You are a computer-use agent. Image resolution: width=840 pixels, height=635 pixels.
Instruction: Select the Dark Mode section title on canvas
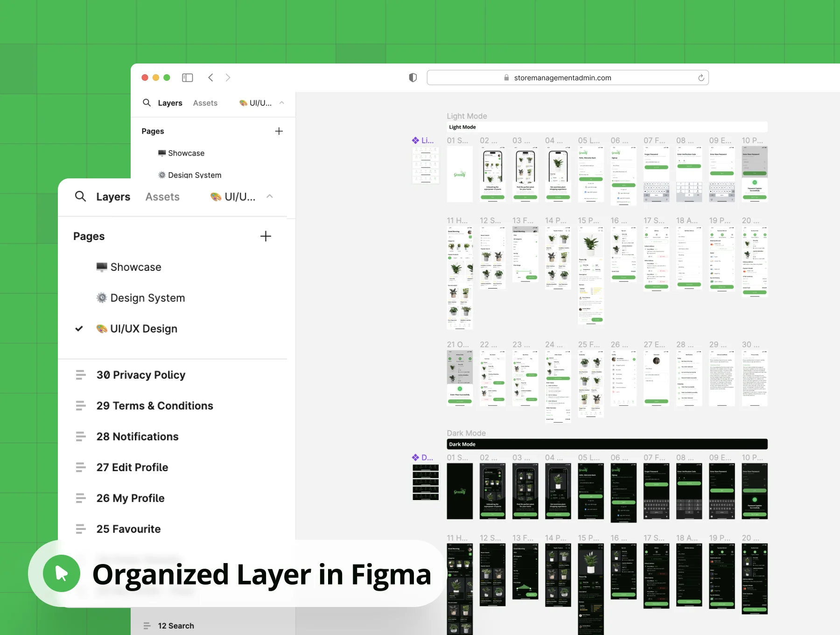pos(466,433)
